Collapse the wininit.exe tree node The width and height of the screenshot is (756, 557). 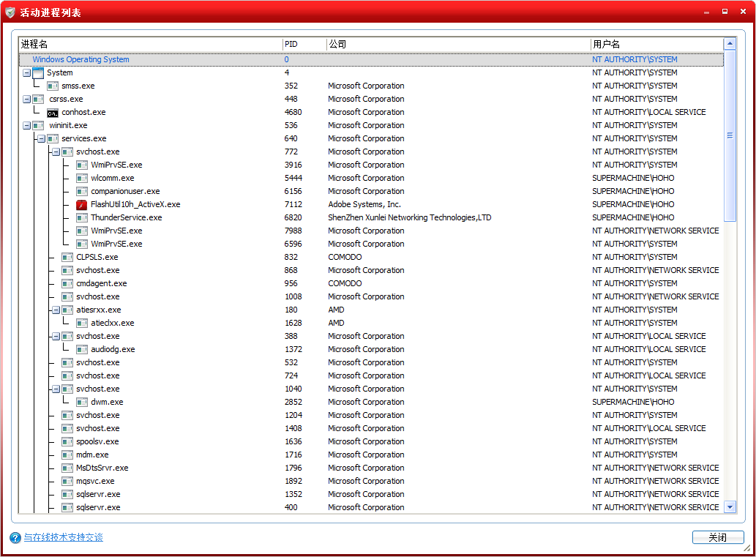(x=26, y=125)
